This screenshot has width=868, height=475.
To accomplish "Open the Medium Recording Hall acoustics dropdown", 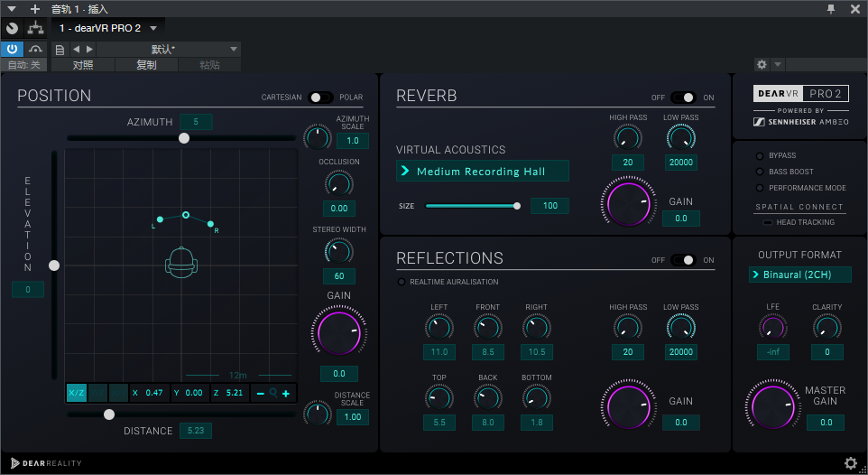I will click(x=482, y=171).
